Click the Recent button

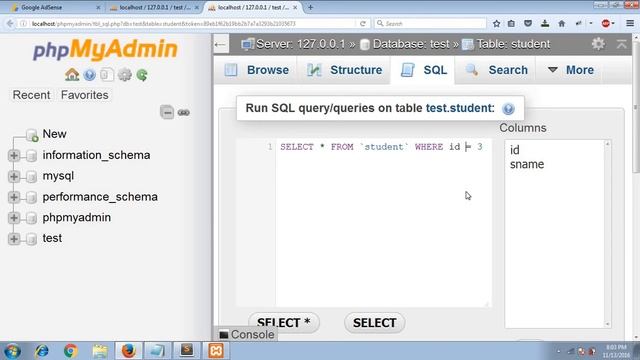(31, 95)
